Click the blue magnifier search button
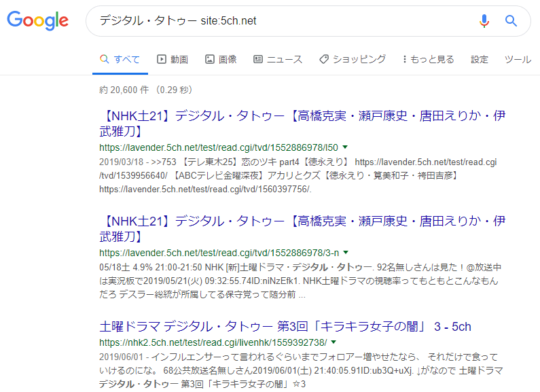The height and width of the screenshot is (392, 540). tap(511, 21)
